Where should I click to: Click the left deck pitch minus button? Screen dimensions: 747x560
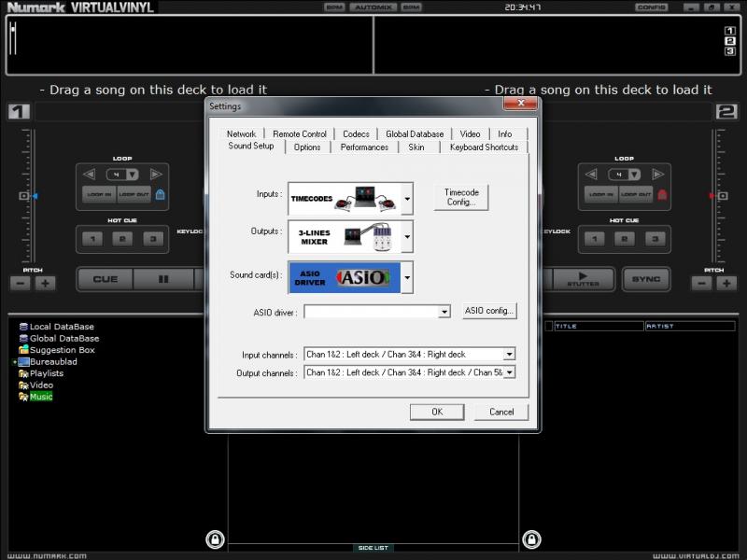click(x=21, y=284)
